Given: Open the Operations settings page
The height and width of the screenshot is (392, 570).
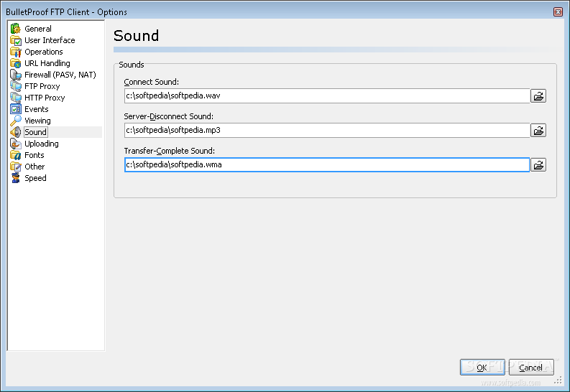Looking at the screenshot, I should coord(44,52).
